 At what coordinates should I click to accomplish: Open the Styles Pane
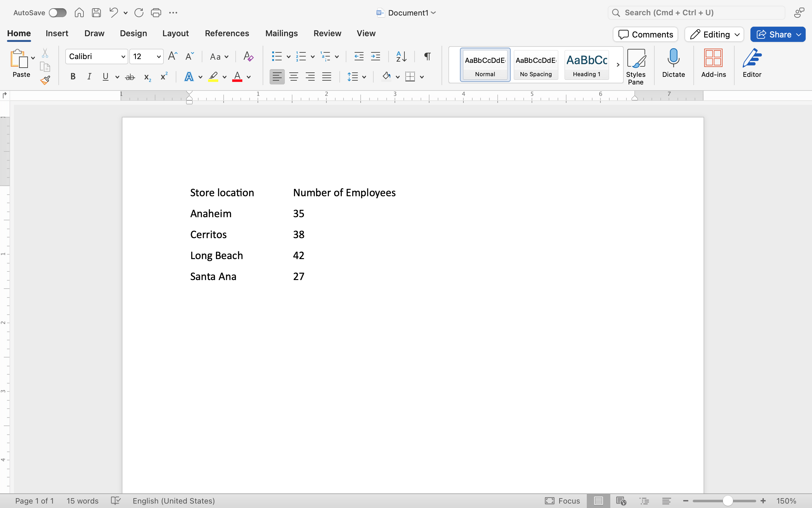pos(636,67)
